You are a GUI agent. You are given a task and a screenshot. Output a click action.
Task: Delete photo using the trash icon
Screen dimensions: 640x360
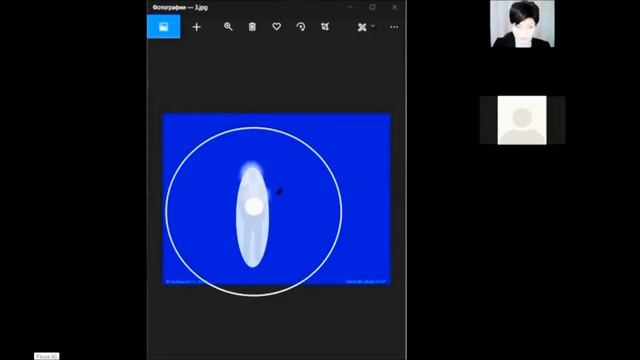pyautogui.click(x=252, y=27)
